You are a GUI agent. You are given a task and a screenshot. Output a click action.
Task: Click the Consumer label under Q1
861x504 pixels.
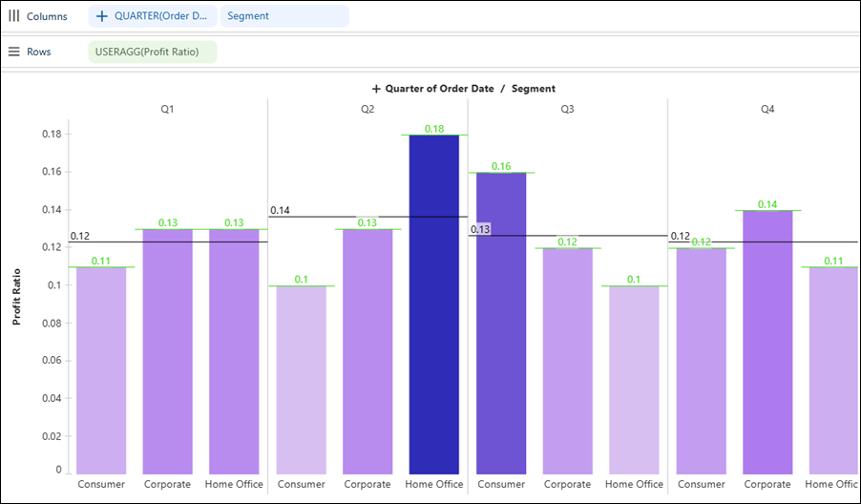pyautogui.click(x=101, y=484)
